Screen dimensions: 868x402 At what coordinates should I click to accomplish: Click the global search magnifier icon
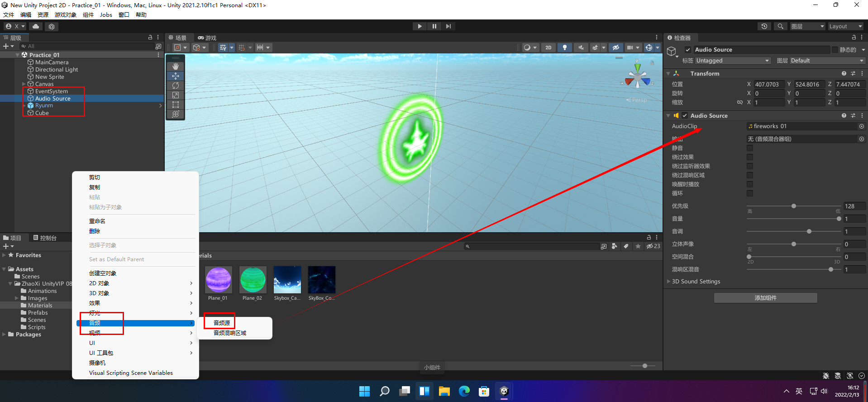(x=781, y=26)
